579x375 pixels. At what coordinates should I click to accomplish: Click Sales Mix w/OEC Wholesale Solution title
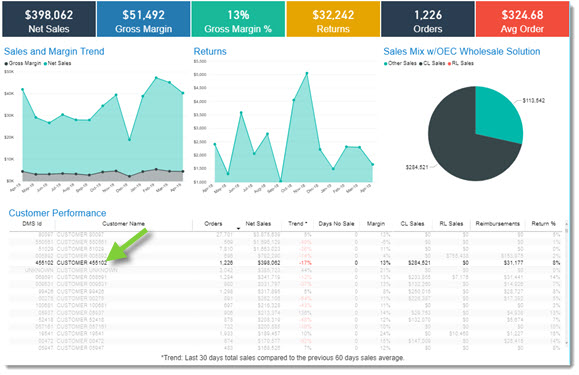coord(462,51)
